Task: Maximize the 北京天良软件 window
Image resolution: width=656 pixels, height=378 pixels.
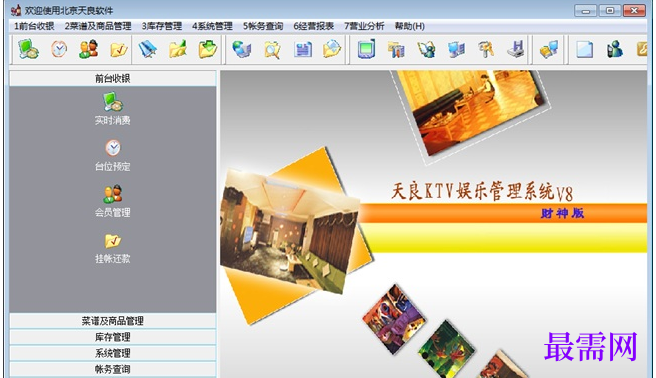Action: coord(610,10)
